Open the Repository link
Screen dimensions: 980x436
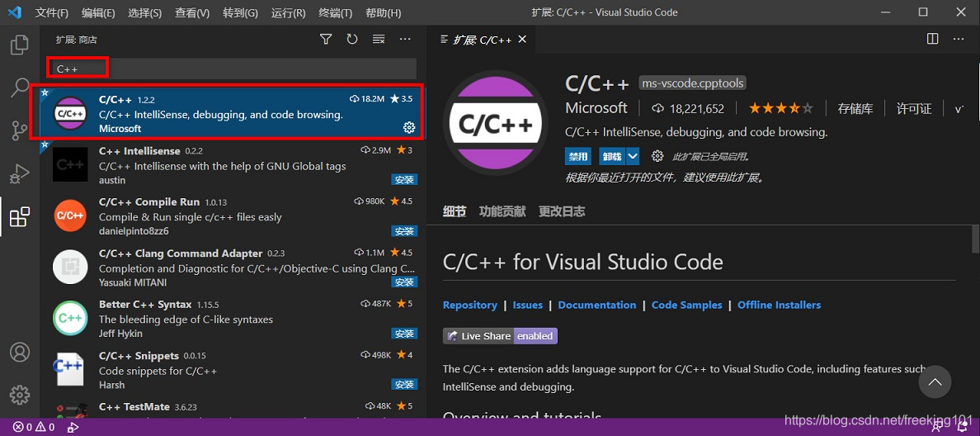pyautogui.click(x=470, y=306)
